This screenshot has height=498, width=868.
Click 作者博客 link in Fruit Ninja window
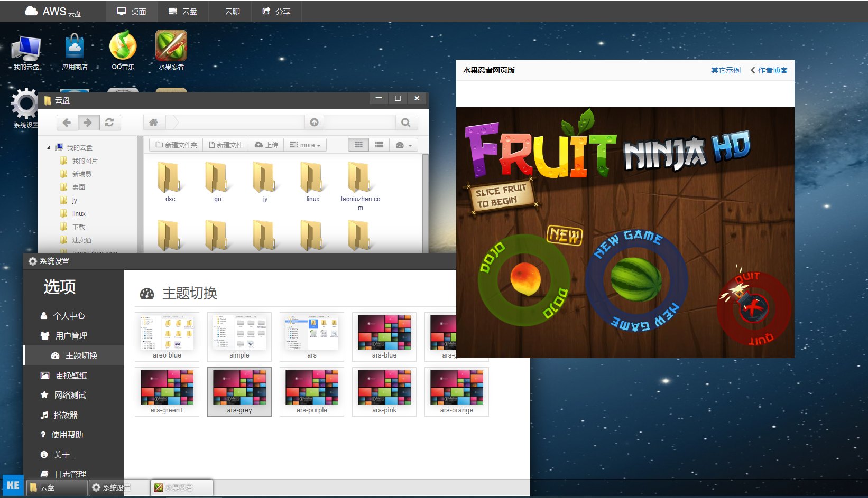coord(769,70)
